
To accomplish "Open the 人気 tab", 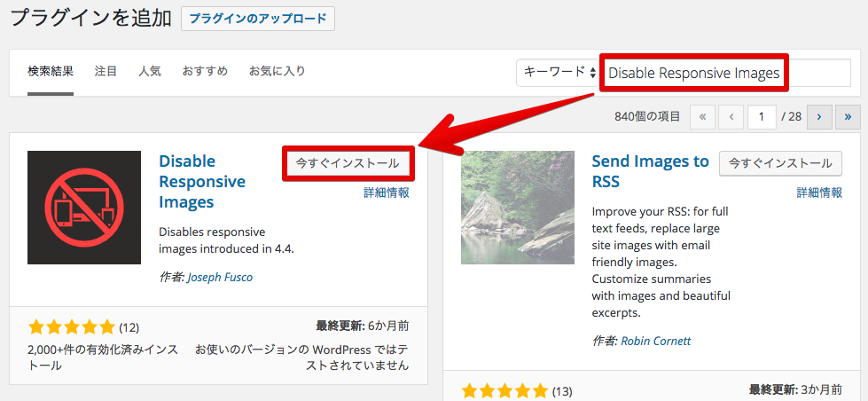I will click(x=149, y=71).
